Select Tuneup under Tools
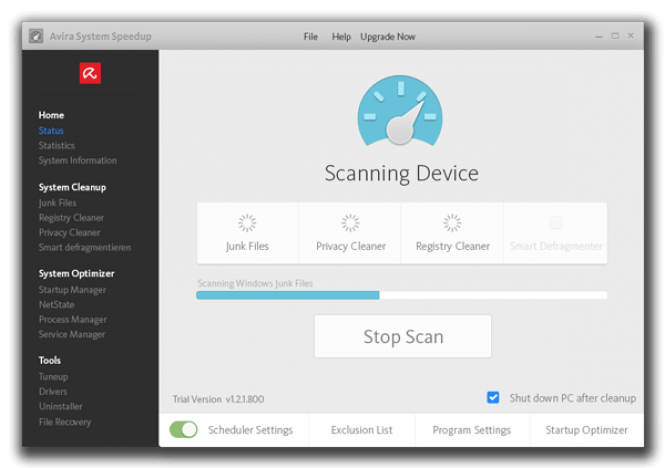 53,377
